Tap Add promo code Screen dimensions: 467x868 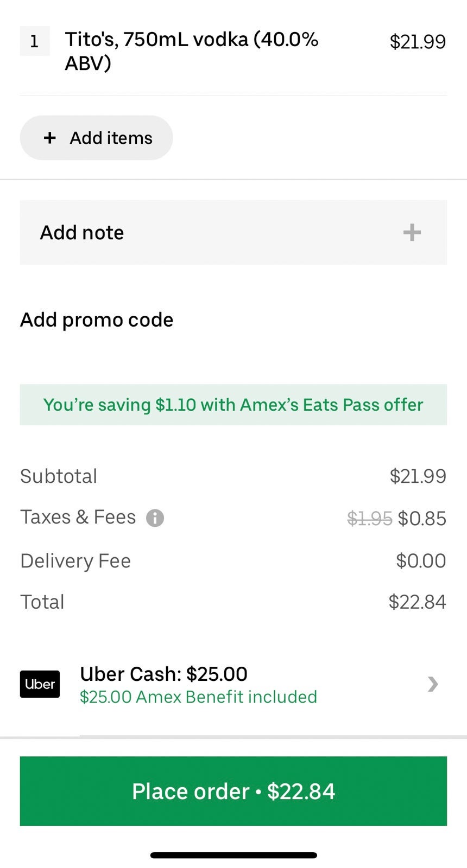point(97,320)
